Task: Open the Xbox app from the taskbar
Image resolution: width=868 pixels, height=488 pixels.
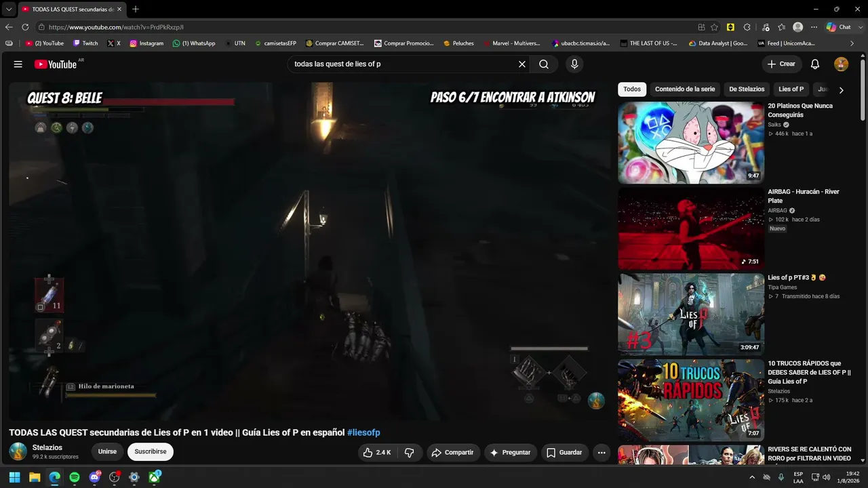Action: (155, 477)
